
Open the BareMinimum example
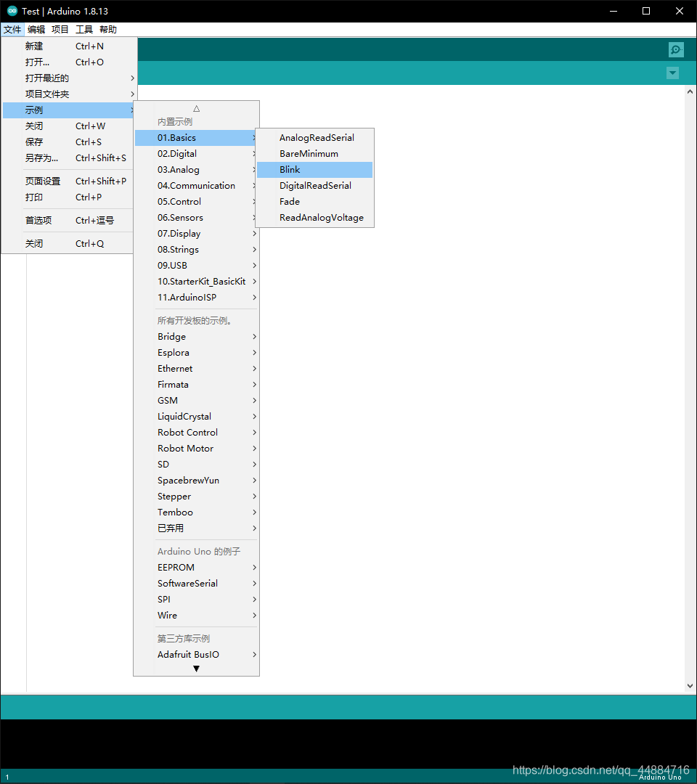coord(315,153)
